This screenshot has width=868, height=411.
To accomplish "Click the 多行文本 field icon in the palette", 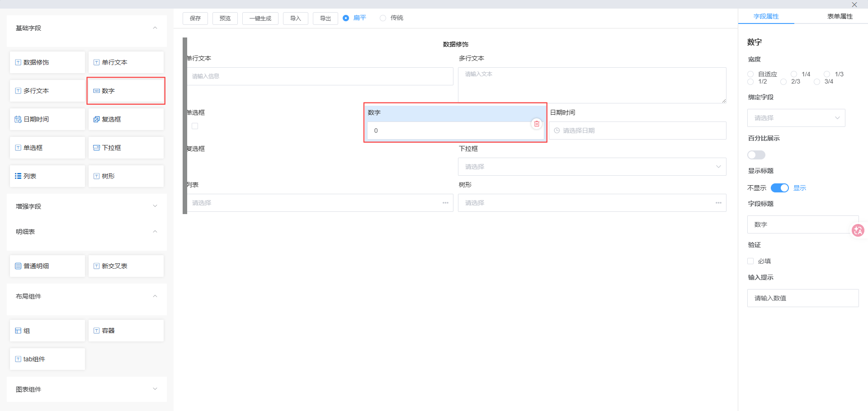I will tap(18, 91).
